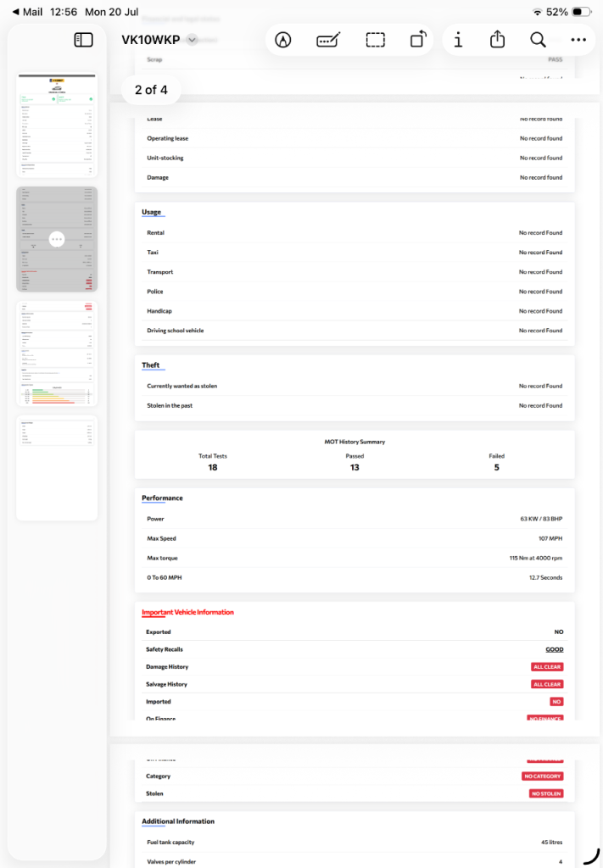603x868 pixels.
Task: Click the '12.7 Seconds' value
Action: coord(545,578)
